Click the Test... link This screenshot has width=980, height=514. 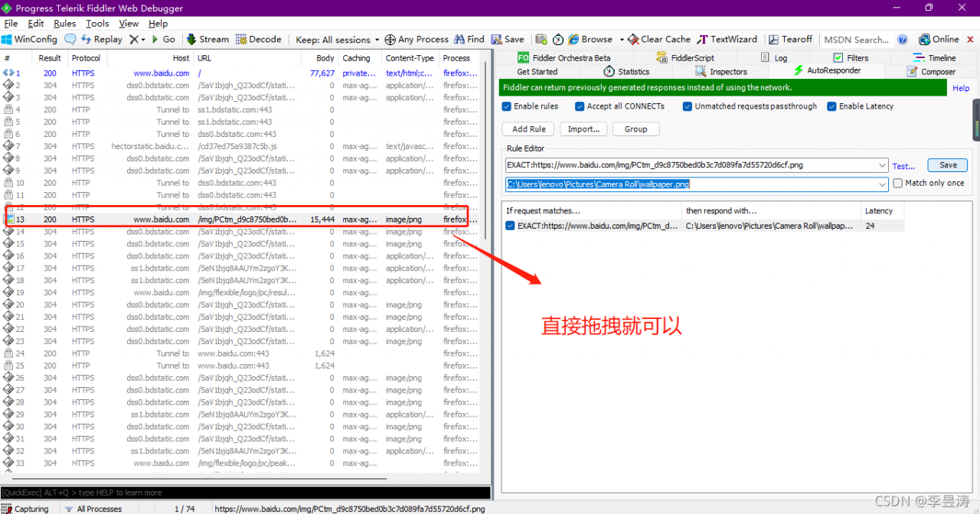point(903,166)
